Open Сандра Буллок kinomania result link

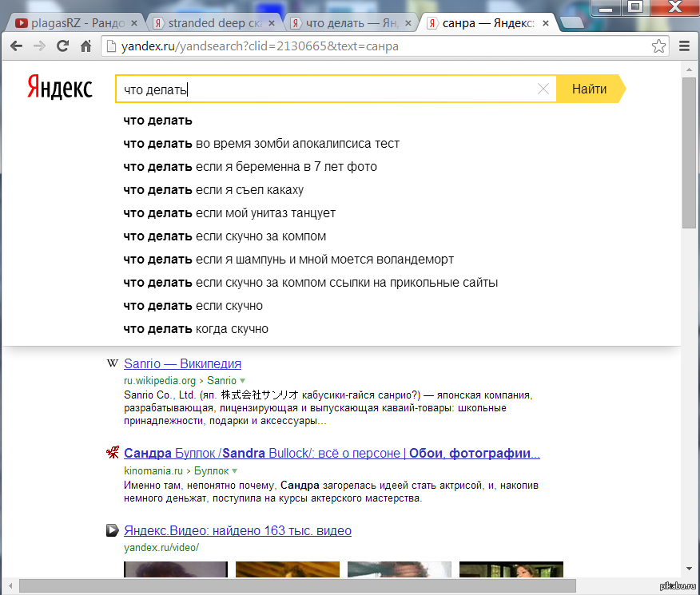(332, 453)
